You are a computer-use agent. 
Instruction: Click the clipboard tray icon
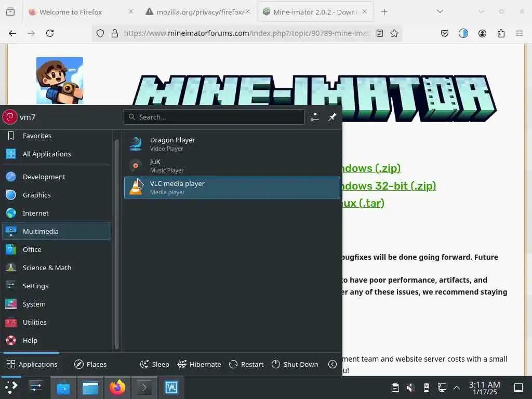395,388
